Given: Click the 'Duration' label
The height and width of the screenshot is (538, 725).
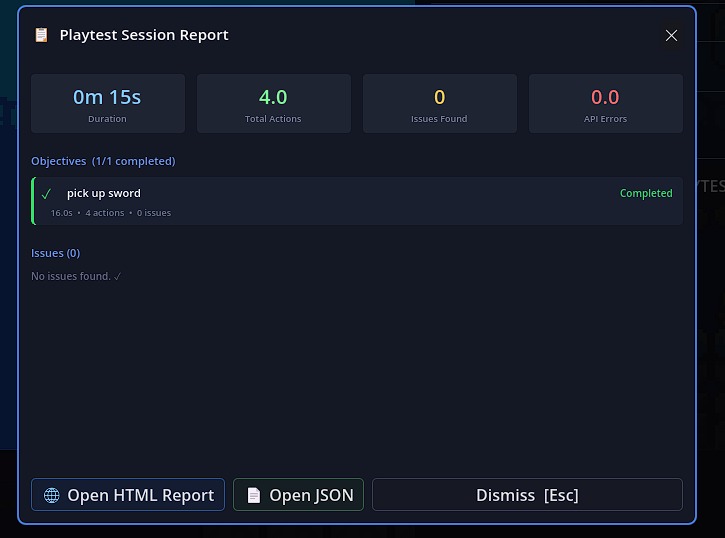Looking at the screenshot, I should click(x=107, y=119).
